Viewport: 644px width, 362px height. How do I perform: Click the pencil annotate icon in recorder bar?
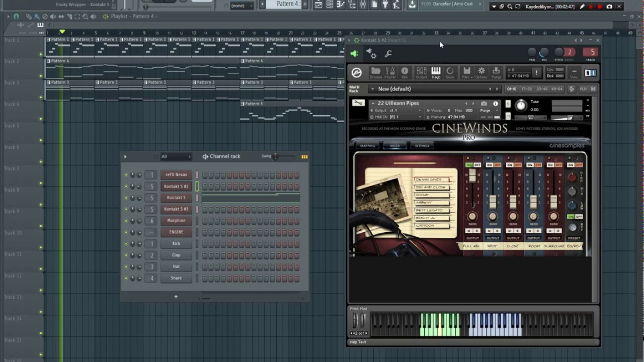582,7
